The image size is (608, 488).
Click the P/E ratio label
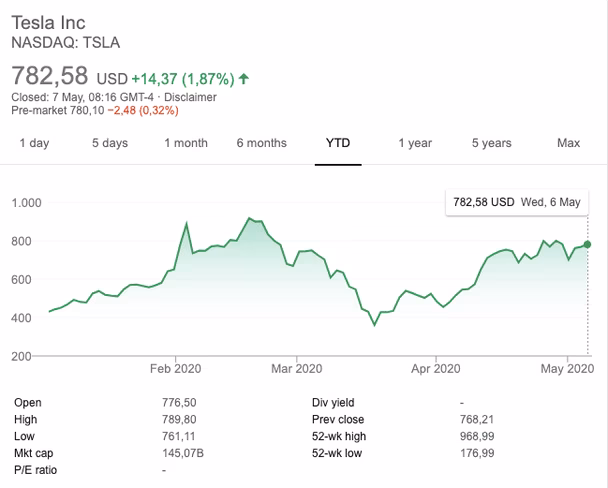tap(35, 470)
